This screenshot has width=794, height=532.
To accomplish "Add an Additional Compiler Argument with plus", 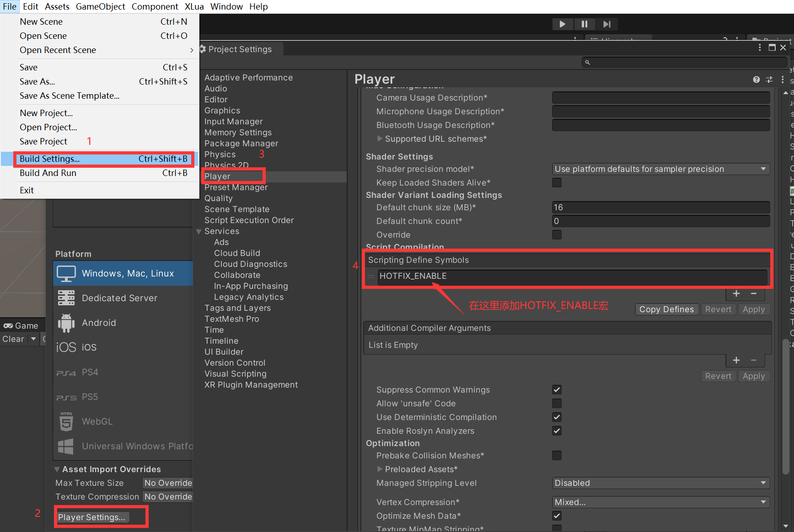I will pyautogui.click(x=736, y=360).
